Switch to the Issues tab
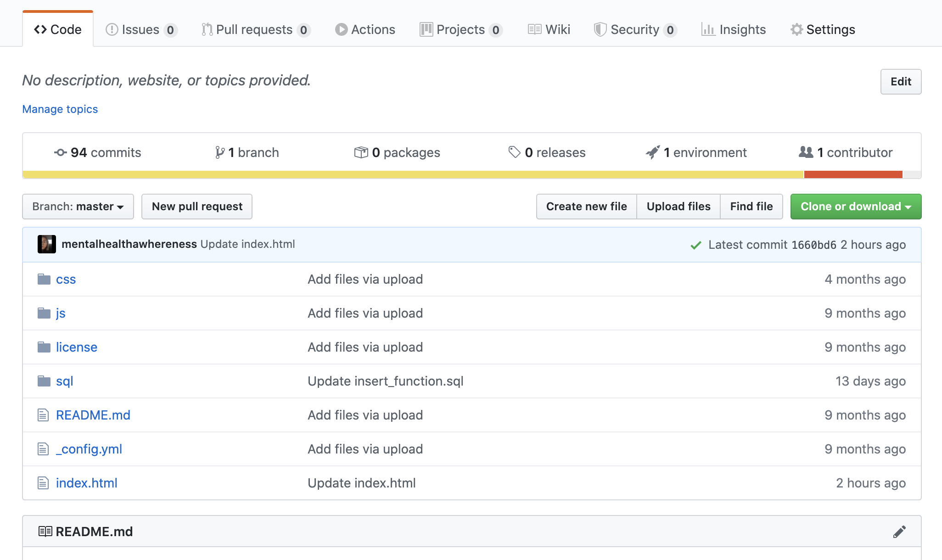 [x=141, y=29]
